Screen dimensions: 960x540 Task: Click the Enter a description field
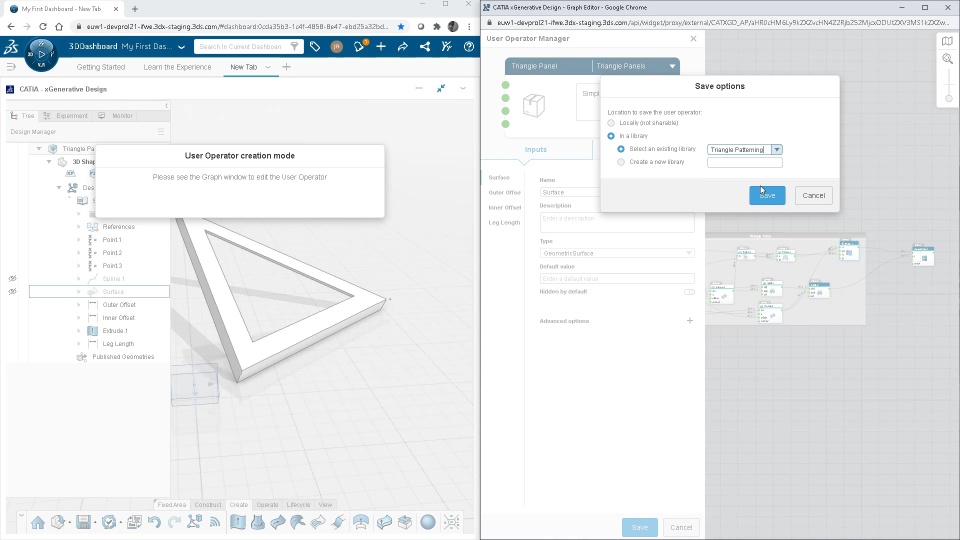coord(617,221)
